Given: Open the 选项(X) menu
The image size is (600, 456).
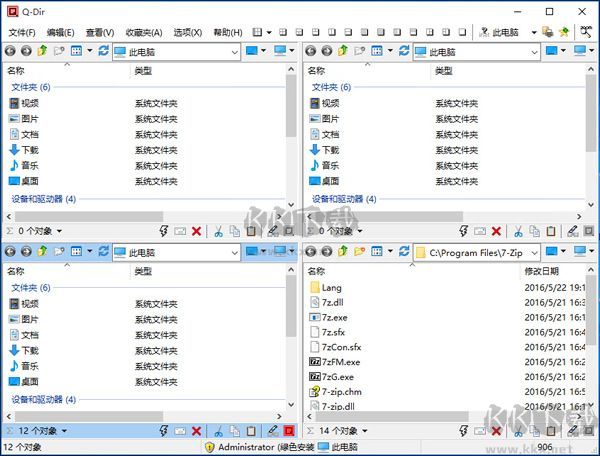Looking at the screenshot, I should [188, 33].
